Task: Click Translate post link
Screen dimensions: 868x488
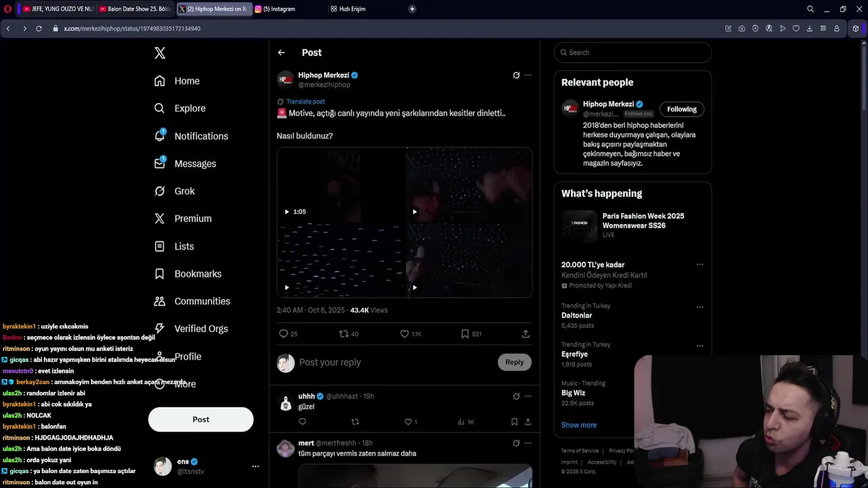Action: pyautogui.click(x=305, y=102)
